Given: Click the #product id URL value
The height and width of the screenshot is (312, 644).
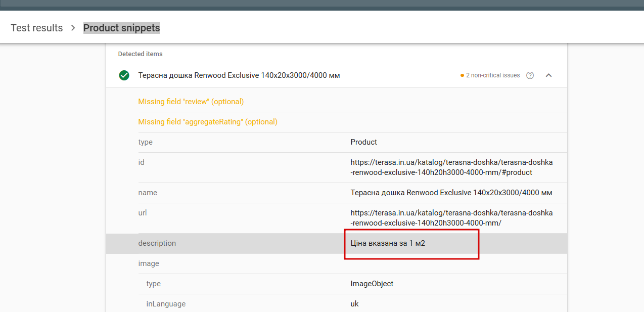Looking at the screenshot, I should pyautogui.click(x=451, y=167).
